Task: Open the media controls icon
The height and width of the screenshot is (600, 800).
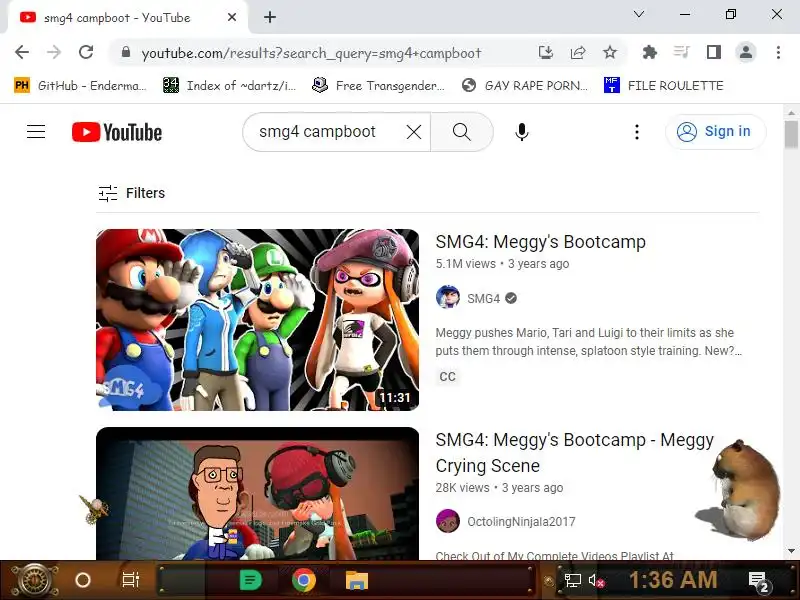Action: pos(681,52)
